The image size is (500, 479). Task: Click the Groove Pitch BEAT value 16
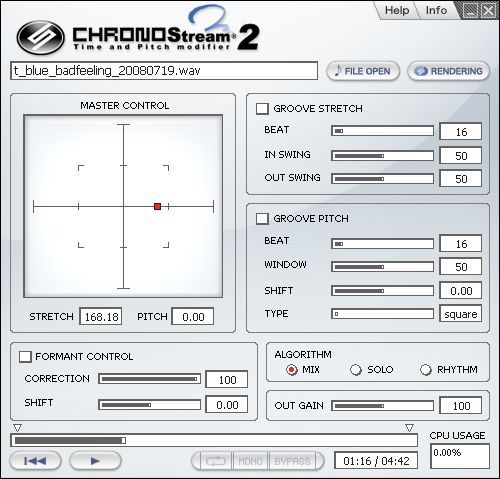461,243
